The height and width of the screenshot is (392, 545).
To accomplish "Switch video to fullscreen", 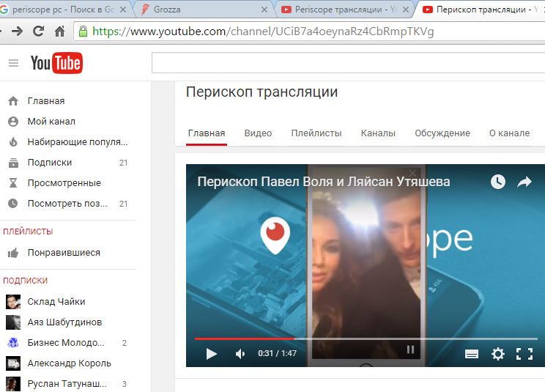I will (524, 354).
